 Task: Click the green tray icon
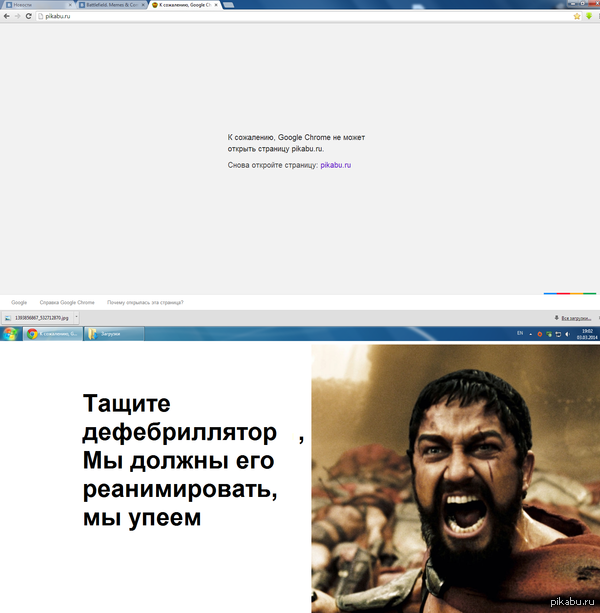pyautogui.click(x=549, y=334)
